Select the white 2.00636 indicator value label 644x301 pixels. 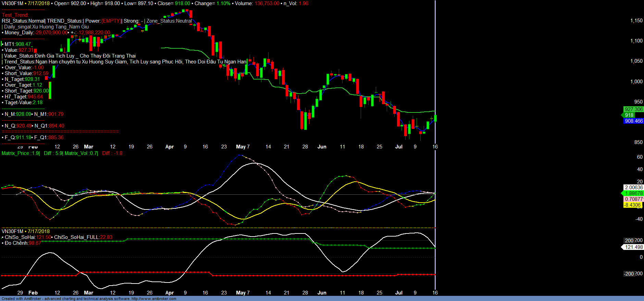(633, 188)
